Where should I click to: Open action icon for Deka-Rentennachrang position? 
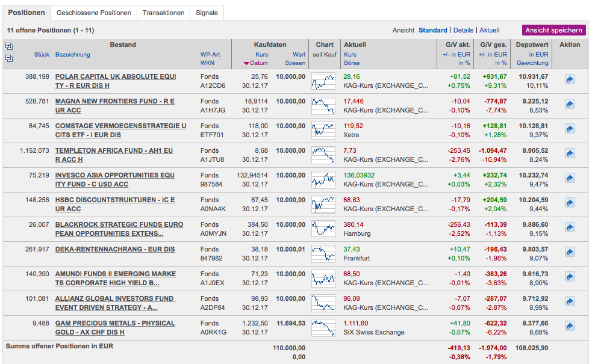pyautogui.click(x=570, y=252)
